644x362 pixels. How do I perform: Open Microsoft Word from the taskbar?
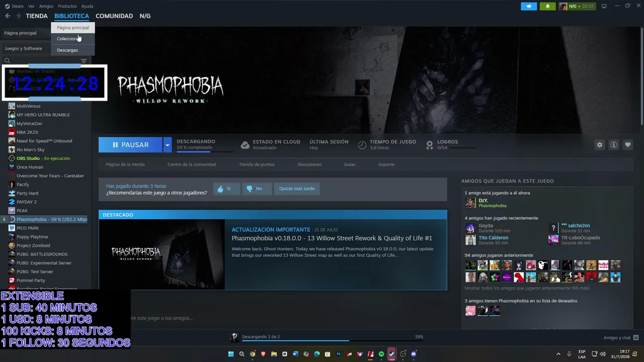click(295, 354)
